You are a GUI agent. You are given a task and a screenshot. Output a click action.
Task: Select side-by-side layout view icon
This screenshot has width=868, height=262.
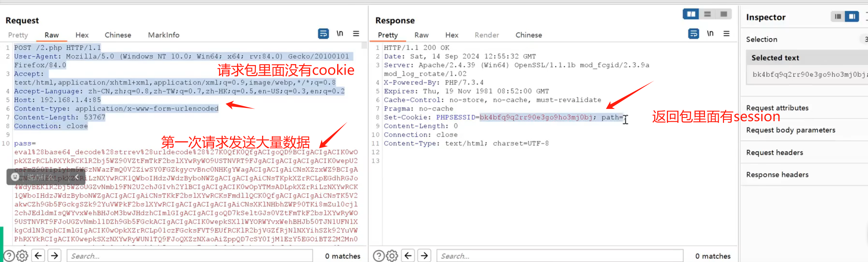[x=691, y=14]
